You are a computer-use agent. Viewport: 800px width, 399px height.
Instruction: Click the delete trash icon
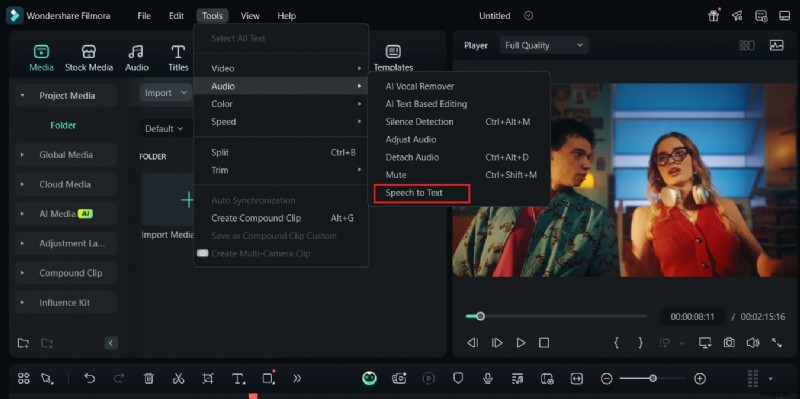click(148, 378)
